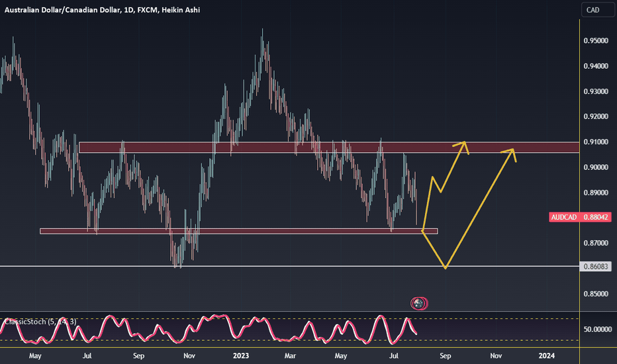Click the Mar label on time axis
The image size is (617, 364).
click(290, 356)
